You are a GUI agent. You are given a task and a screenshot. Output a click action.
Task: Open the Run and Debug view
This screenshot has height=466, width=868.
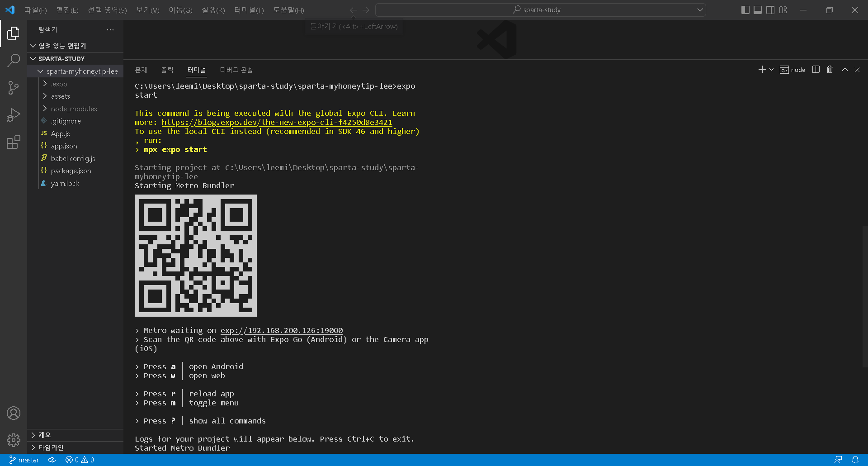coord(14,115)
